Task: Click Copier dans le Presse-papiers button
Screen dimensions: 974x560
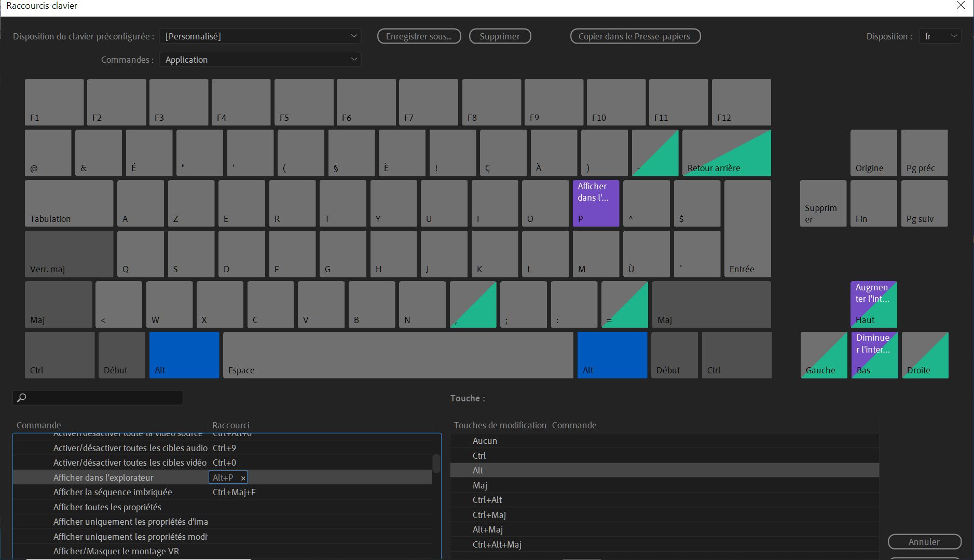Action: (636, 36)
